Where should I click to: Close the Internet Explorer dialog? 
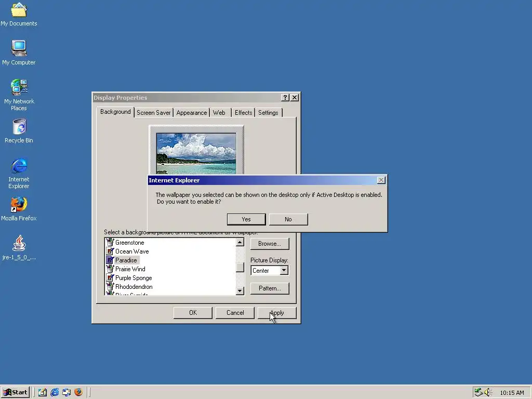click(381, 180)
